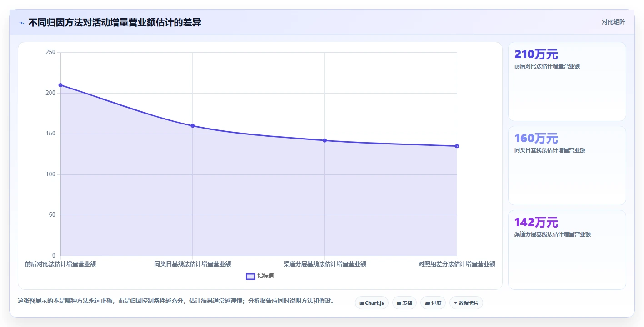
Task: Select the 表格 tag button
Action: [404, 303]
